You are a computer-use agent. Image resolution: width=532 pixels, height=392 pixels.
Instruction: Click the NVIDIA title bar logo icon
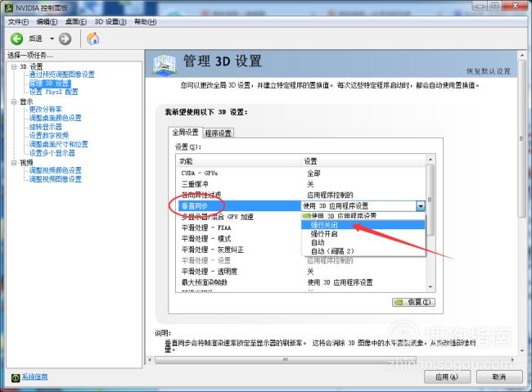pos(8,7)
